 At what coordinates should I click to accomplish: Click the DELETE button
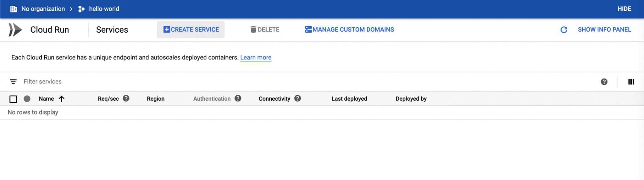click(x=265, y=29)
